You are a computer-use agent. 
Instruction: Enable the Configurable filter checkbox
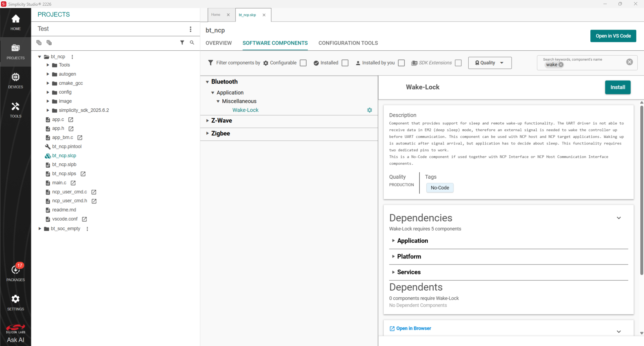tap(303, 63)
